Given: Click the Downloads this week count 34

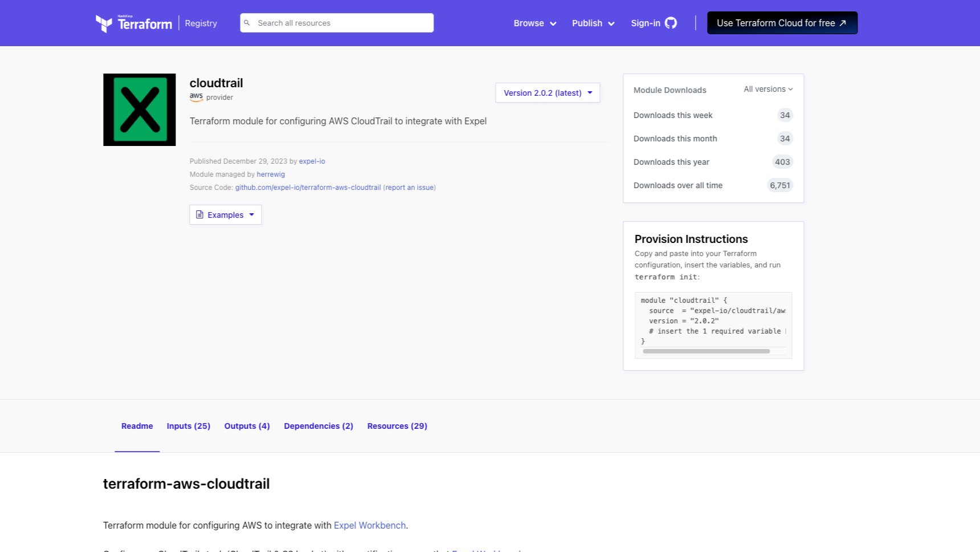Looking at the screenshot, I should (x=785, y=115).
